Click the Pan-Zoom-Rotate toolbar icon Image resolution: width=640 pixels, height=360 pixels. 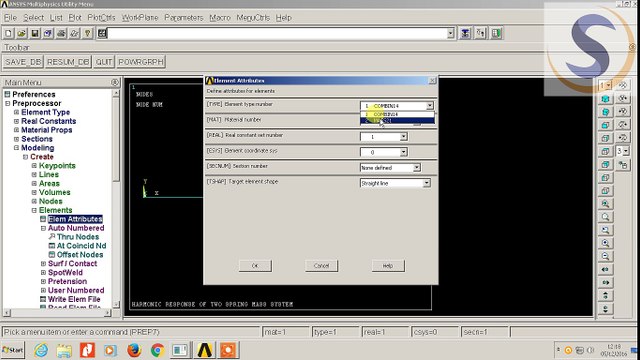tap(48, 33)
